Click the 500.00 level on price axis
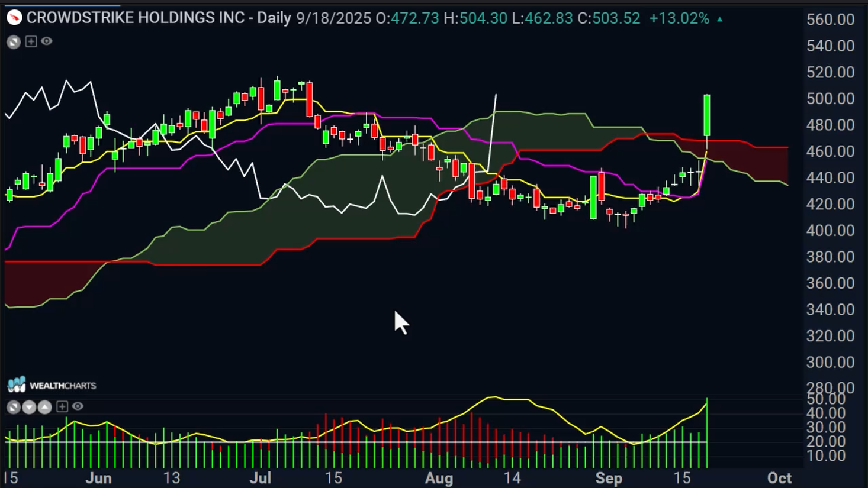 point(830,99)
